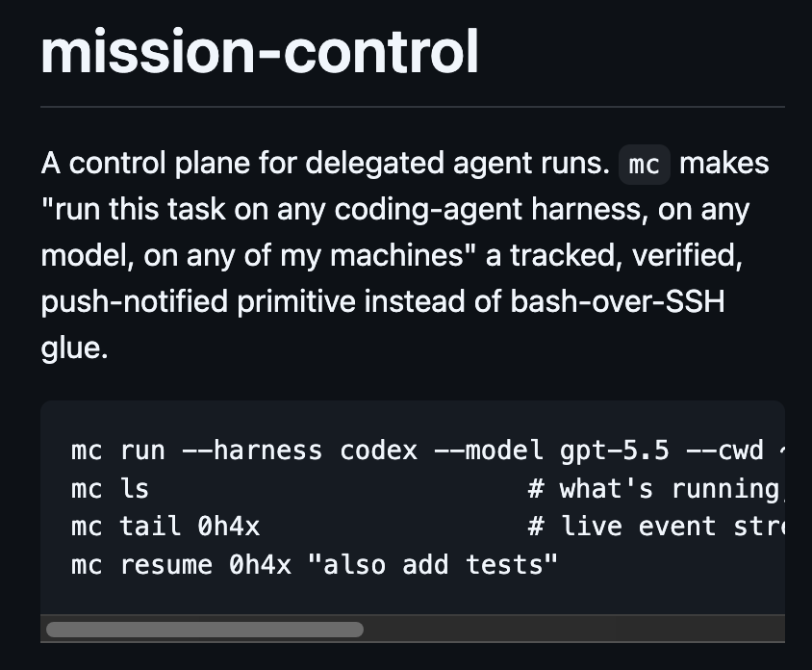Image resolution: width=812 pixels, height=670 pixels.
Task: Click the empty scrollbar track right of thumb
Action: click(x=573, y=629)
